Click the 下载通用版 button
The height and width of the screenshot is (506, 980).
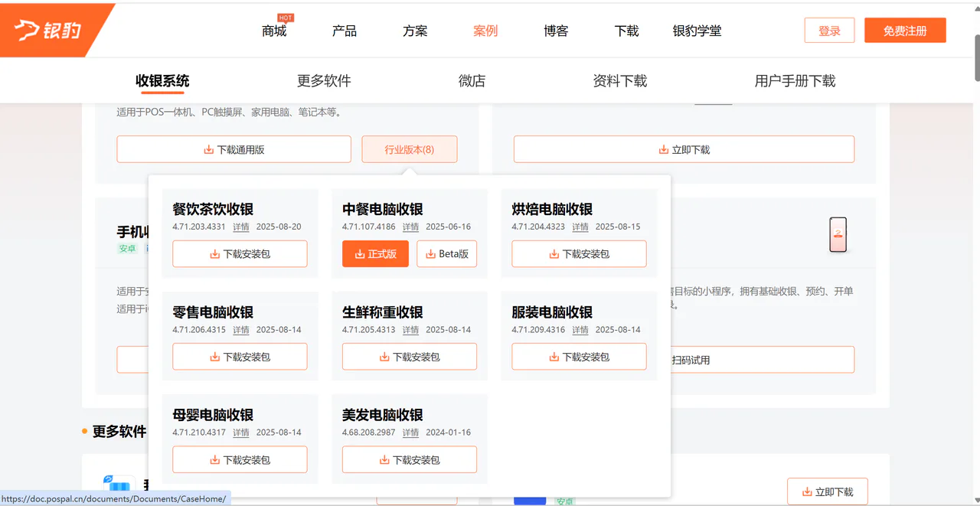(x=234, y=149)
